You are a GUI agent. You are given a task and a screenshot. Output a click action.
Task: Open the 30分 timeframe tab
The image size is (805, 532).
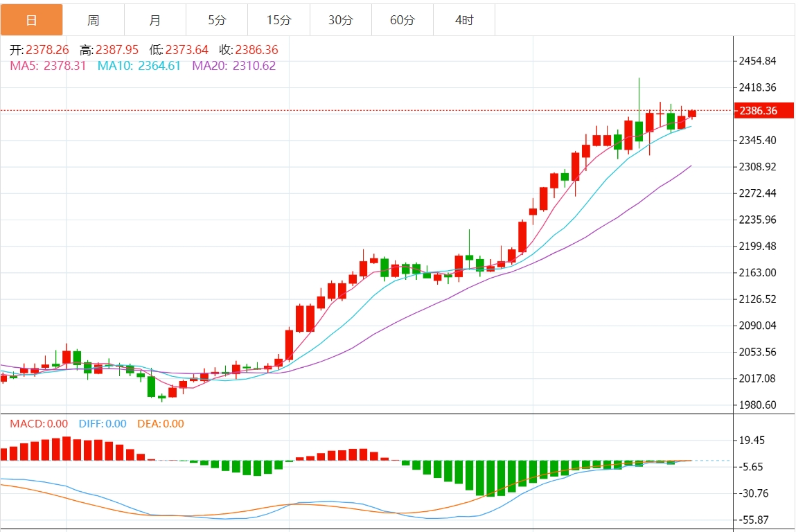pyautogui.click(x=340, y=20)
